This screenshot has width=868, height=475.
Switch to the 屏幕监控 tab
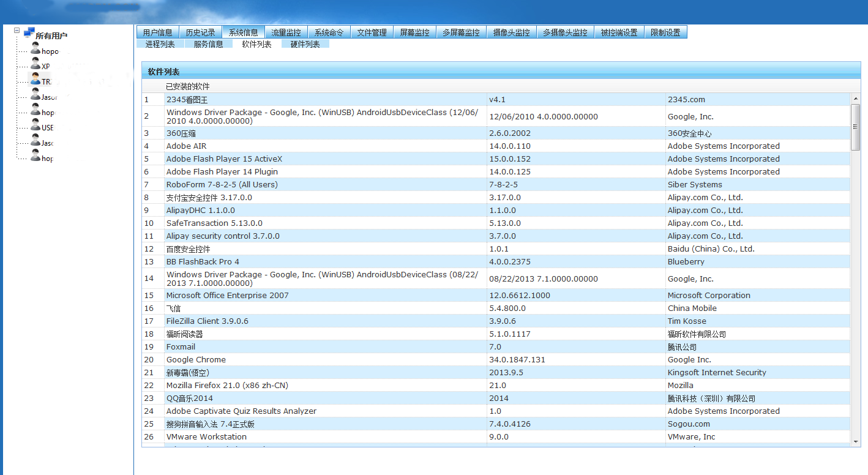[x=414, y=32]
